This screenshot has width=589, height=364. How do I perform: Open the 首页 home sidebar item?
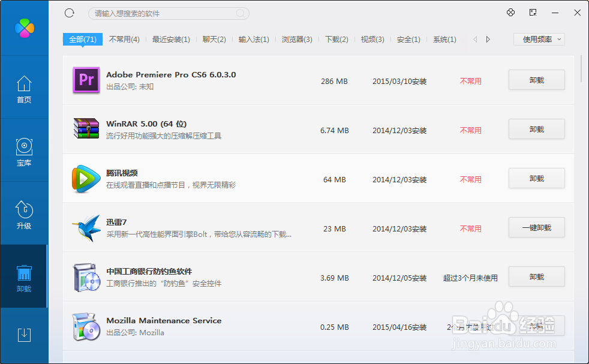[24, 89]
